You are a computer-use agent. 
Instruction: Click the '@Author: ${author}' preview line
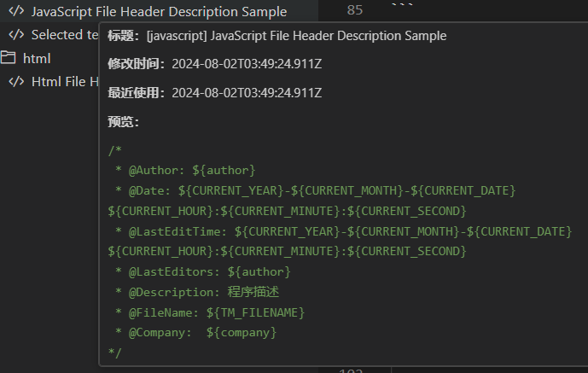185,171
